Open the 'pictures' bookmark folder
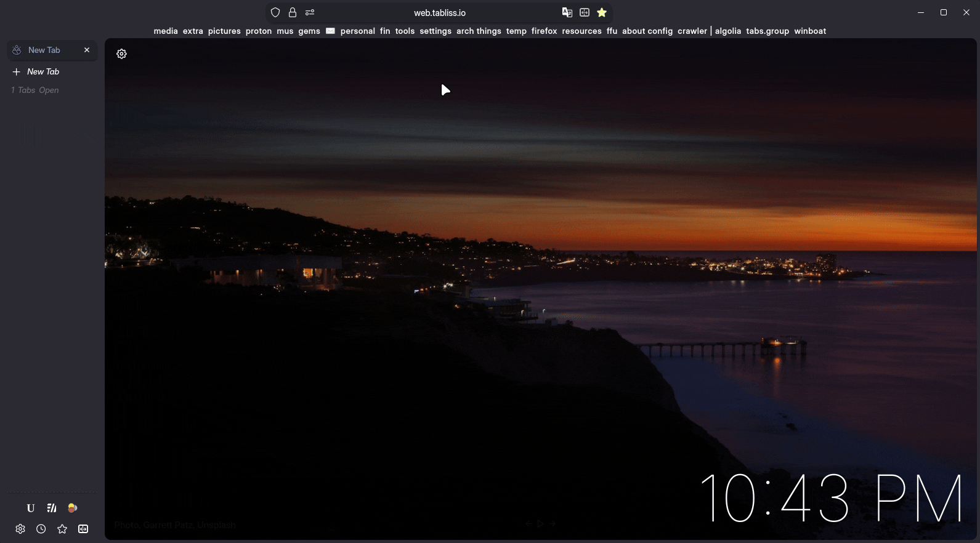 224,31
